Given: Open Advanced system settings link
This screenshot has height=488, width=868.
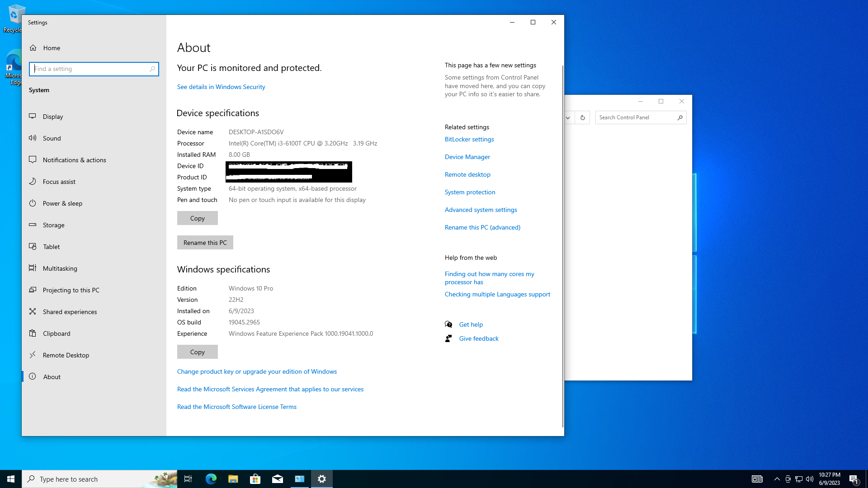Looking at the screenshot, I should pyautogui.click(x=481, y=210).
